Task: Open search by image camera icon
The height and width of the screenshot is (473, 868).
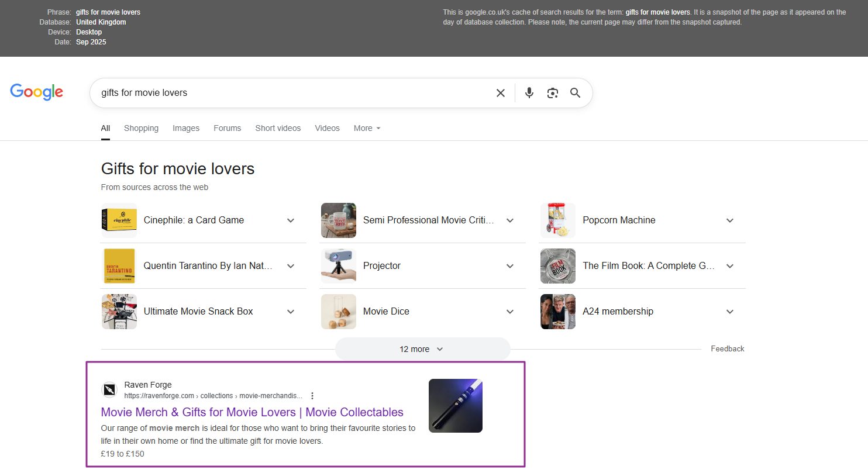Action: [553, 93]
